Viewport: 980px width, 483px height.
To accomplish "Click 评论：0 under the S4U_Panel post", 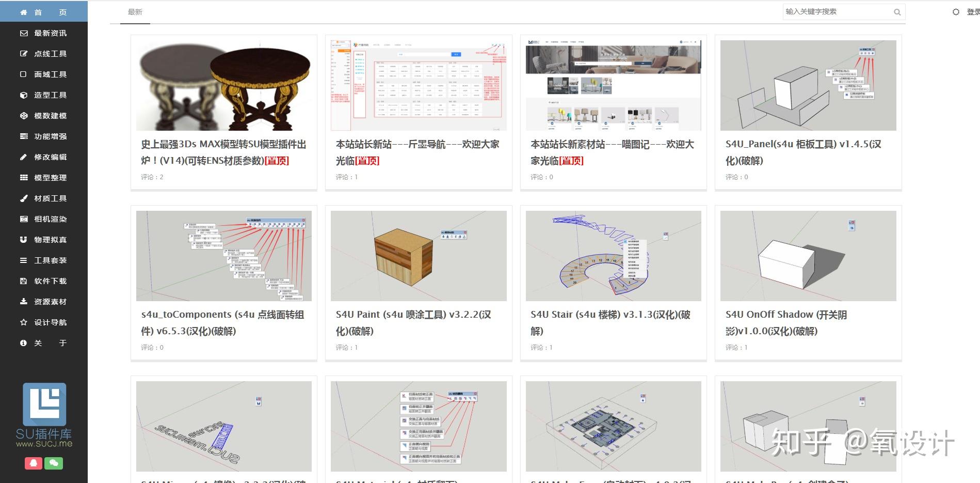I will click(737, 177).
